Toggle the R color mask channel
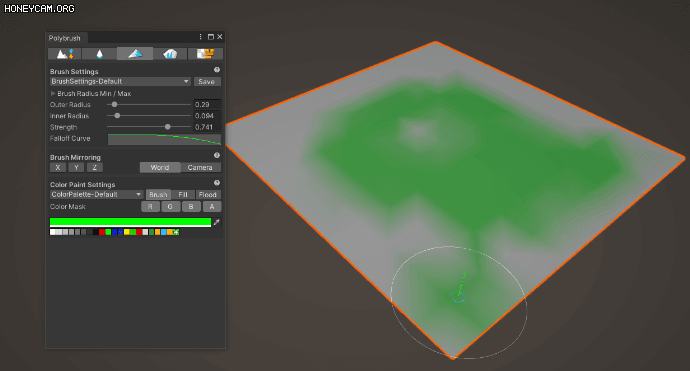 pyautogui.click(x=150, y=206)
